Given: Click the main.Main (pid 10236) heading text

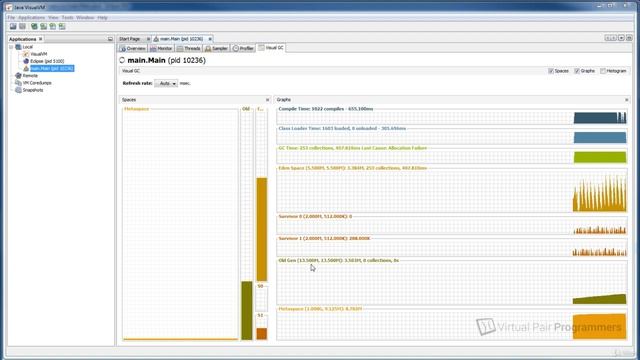Looking at the screenshot, I should click(167, 60).
